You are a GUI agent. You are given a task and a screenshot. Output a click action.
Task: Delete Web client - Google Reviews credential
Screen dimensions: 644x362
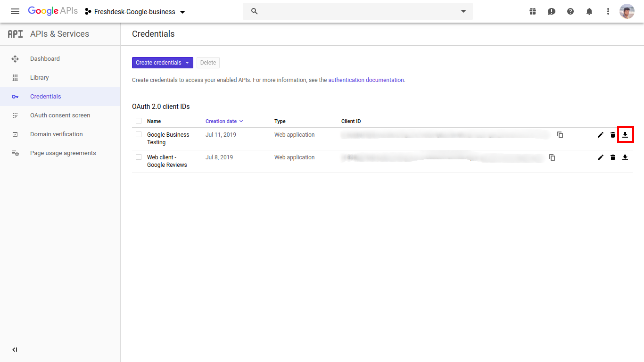click(x=613, y=157)
